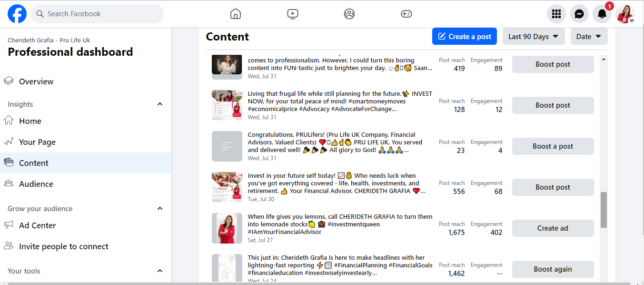Collapse the Insights section
This screenshot has width=644, height=285.
click(x=160, y=104)
